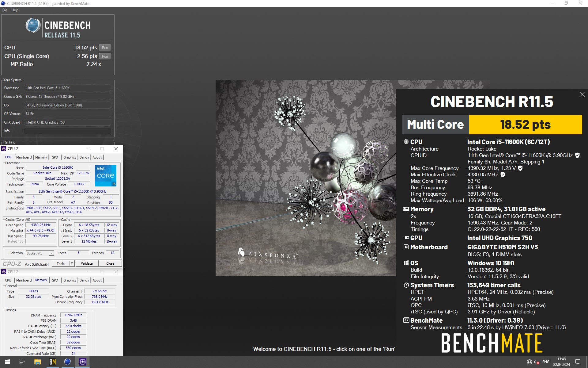
Task: Select Bench tab in lower CPU-Z window
Action: pos(84,280)
